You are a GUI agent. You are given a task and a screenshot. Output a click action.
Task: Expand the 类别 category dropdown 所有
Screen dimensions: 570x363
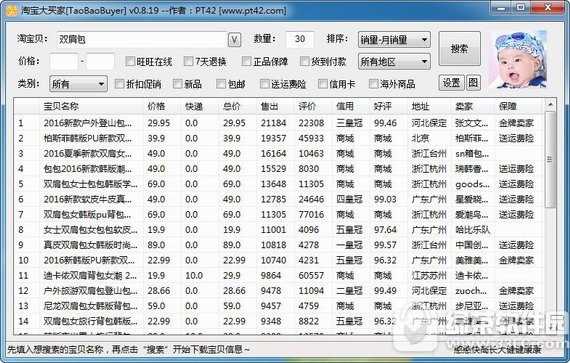pos(78,84)
